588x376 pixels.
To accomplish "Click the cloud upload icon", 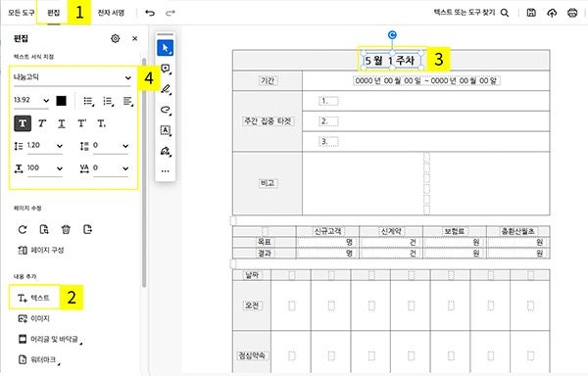I will pyautogui.click(x=552, y=13).
